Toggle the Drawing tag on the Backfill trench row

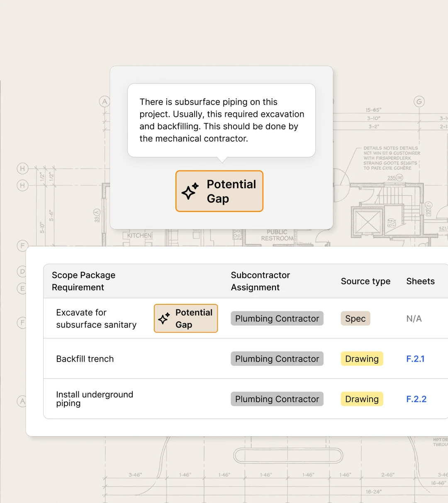[x=361, y=359]
